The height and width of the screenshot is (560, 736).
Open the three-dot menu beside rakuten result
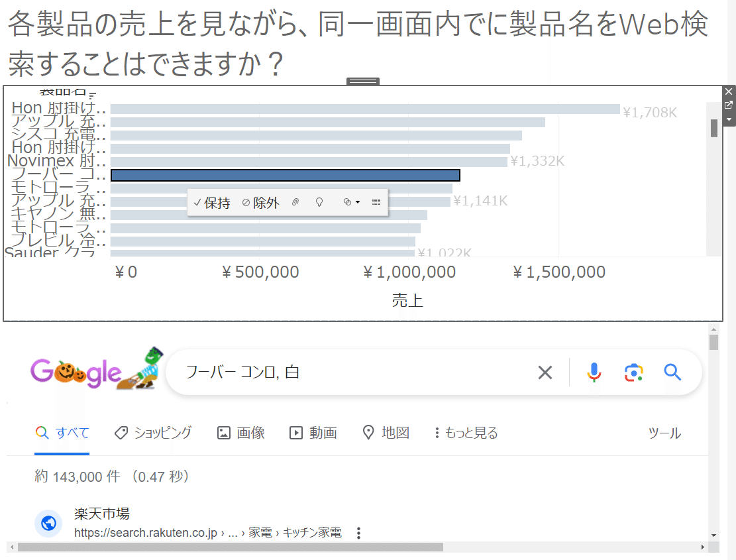(x=358, y=533)
